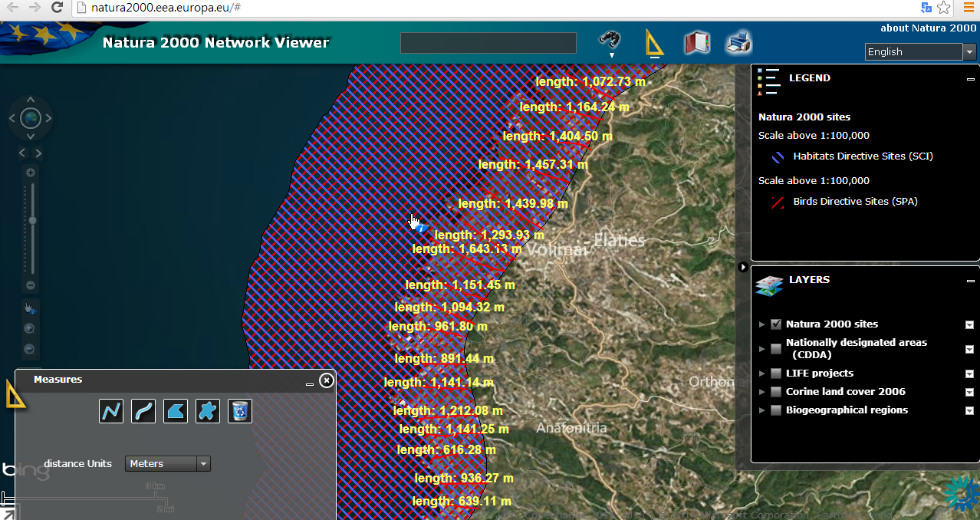
Task: Open the bookmarks book icon
Action: [x=696, y=43]
